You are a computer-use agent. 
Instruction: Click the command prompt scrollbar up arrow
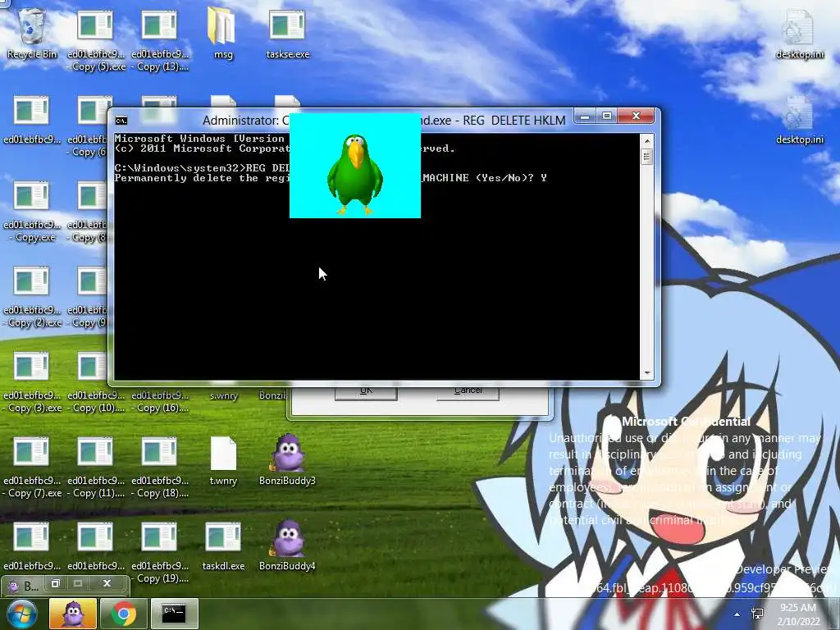(646, 141)
